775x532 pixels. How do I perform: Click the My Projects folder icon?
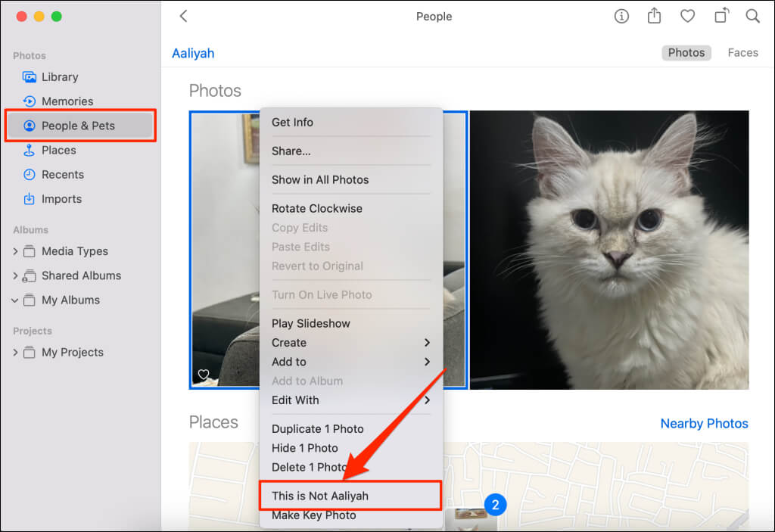point(30,352)
